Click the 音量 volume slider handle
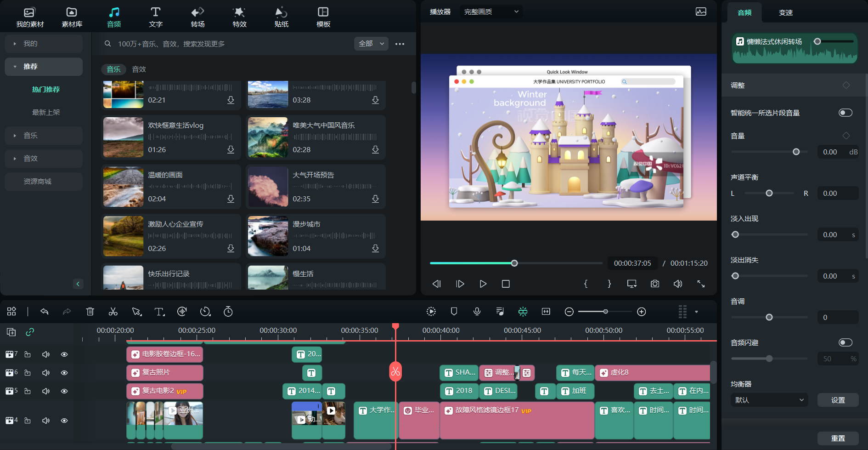This screenshot has height=450, width=868. point(796,152)
